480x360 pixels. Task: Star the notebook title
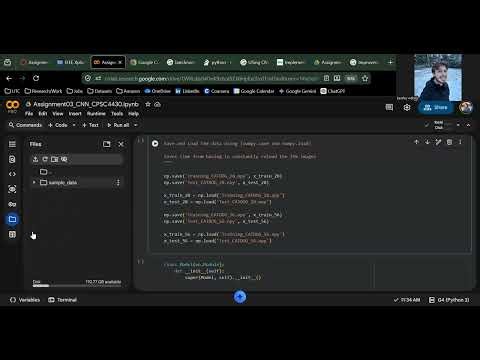point(148,104)
